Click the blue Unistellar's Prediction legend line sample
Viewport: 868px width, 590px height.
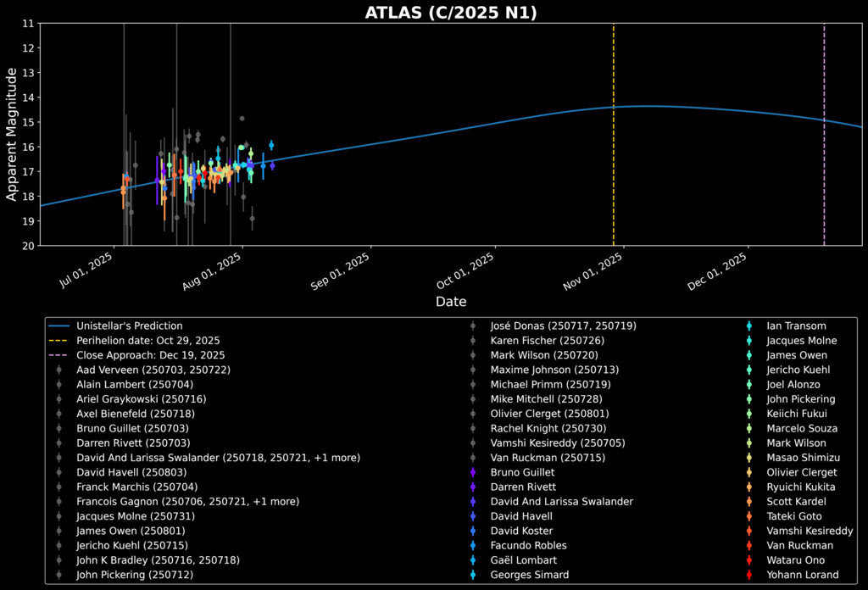pos(59,326)
